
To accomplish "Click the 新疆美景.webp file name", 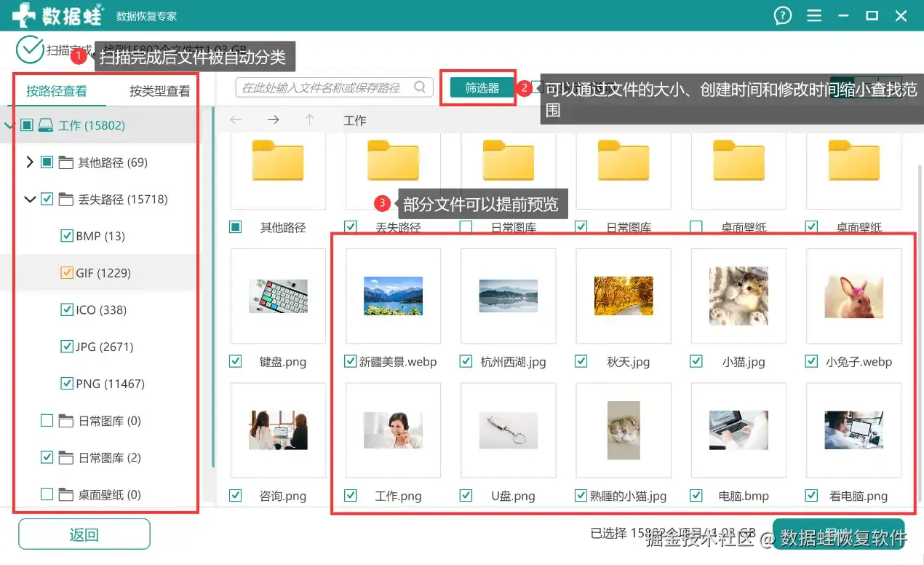I will (x=398, y=362).
